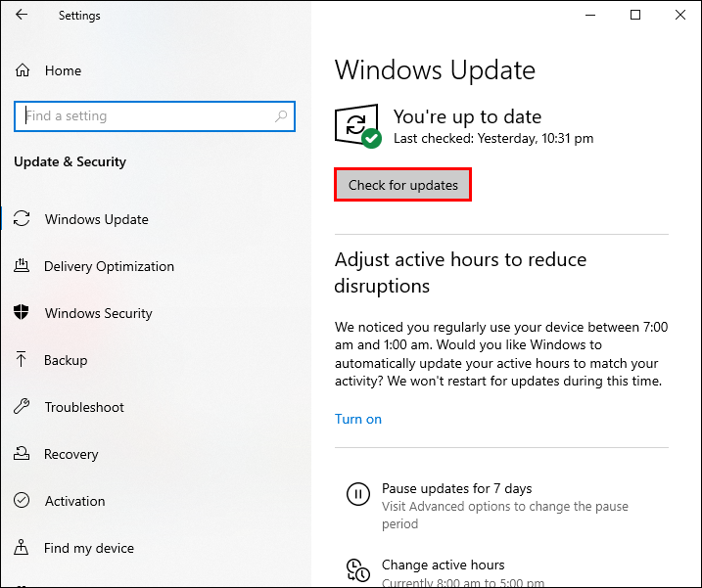Click Check for updates button
Screen dimensions: 702x588
coord(403,185)
